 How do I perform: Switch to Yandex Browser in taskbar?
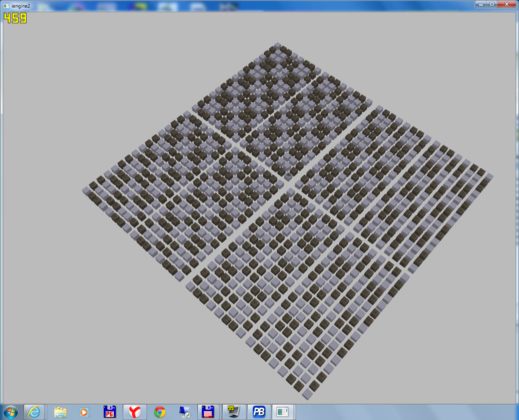point(135,412)
